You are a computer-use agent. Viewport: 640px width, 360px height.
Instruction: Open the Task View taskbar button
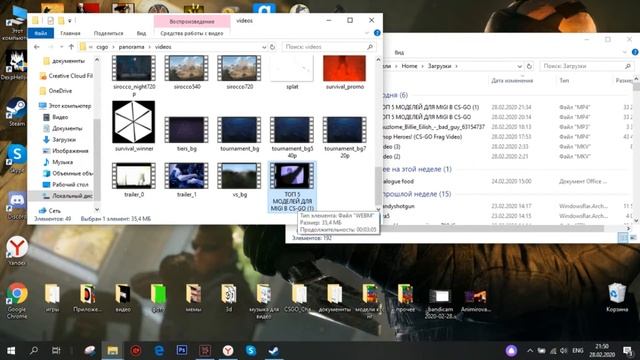(x=56, y=351)
